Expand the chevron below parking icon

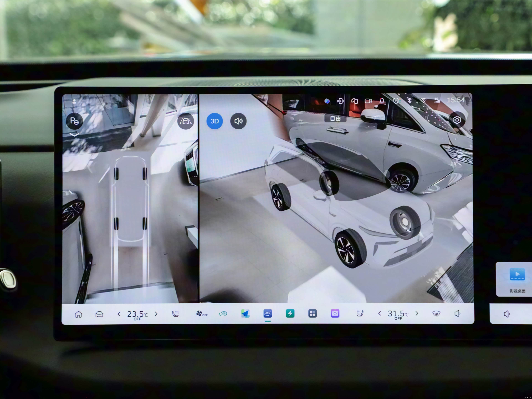(x=74, y=135)
